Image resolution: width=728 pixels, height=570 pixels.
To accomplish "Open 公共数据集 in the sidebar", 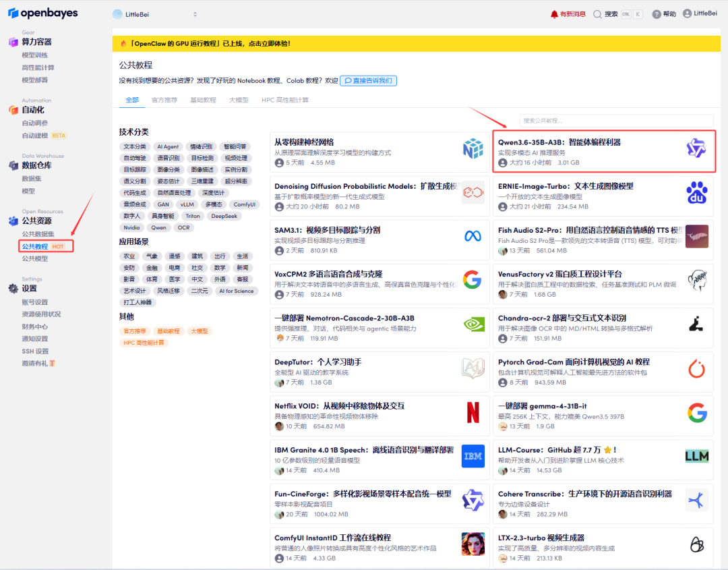I will click(38, 233).
